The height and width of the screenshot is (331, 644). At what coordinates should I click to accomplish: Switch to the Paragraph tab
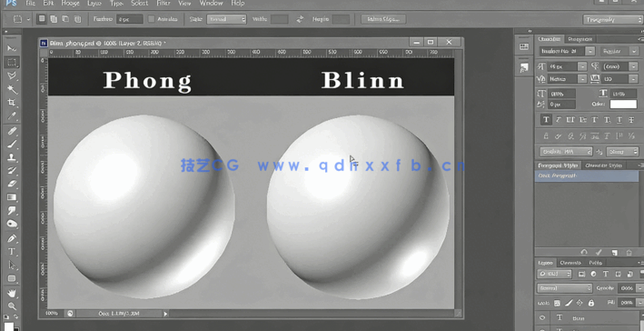pos(580,39)
